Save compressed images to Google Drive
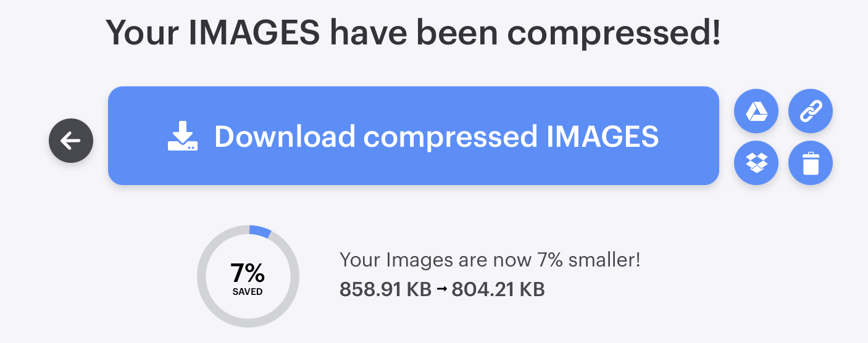 pos(756,112)
